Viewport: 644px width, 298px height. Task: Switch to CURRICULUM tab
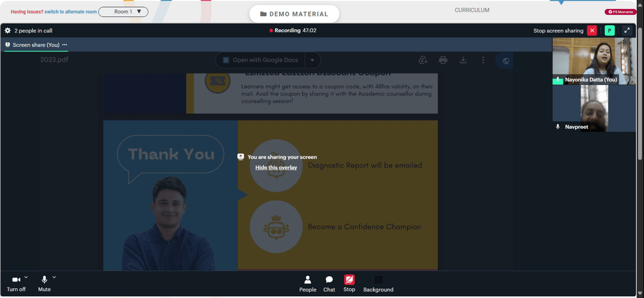[x=472, y=10]
